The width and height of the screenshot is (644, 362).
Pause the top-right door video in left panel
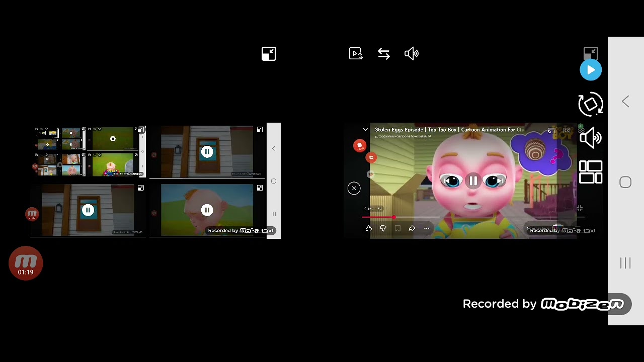[x=207, y=152]
